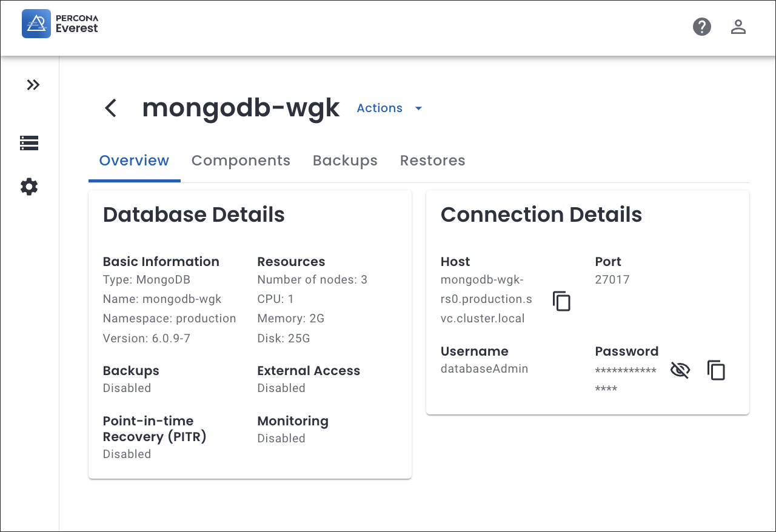Open the databases list sidebar icon
Screen dimensions: 776x532
(29, 143)
